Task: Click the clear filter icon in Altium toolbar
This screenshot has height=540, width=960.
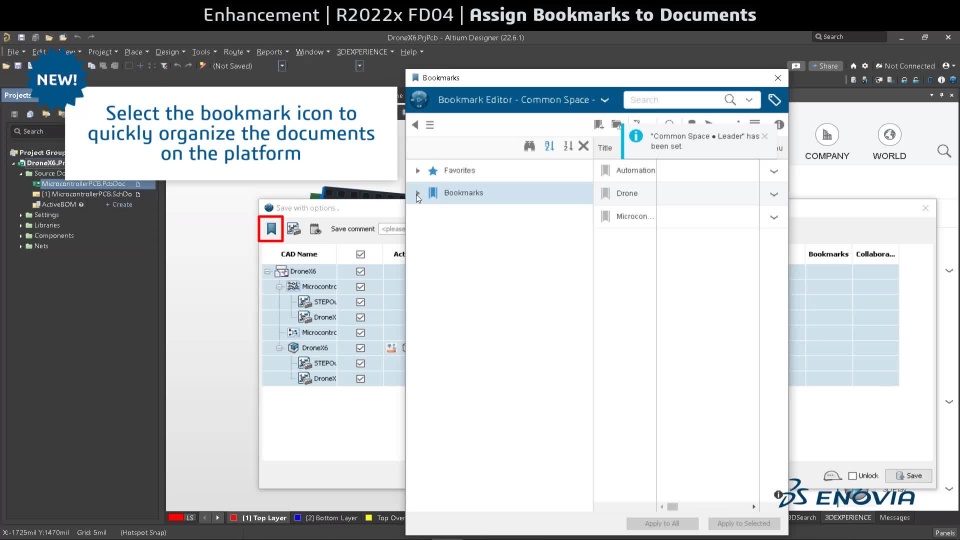Action: point(164,66)
